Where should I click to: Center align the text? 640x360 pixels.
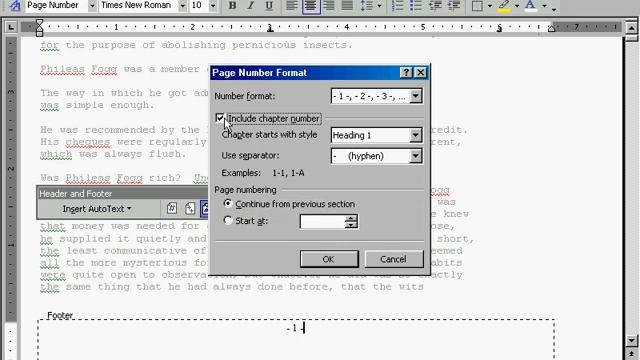tap(311, 6)
